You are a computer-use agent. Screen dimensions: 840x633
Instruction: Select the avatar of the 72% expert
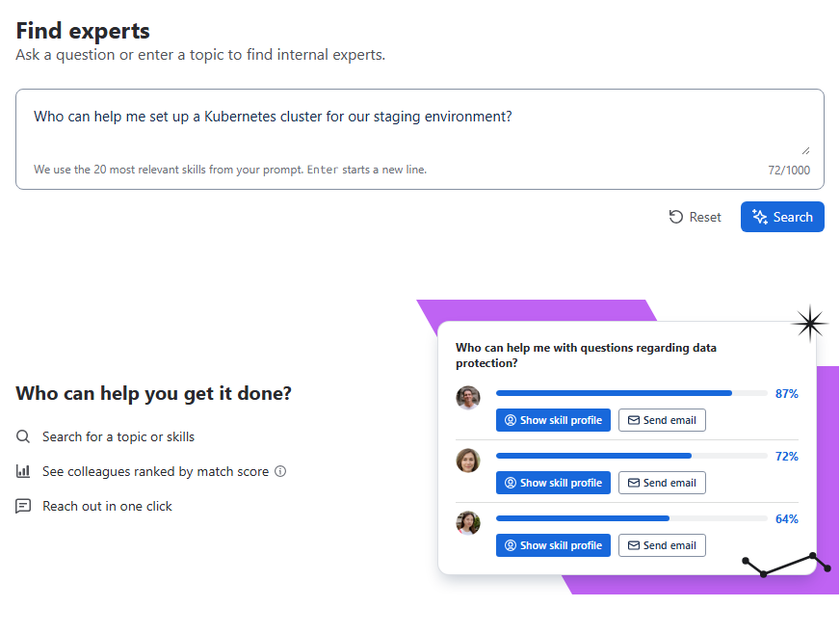[x=467, y=461]
